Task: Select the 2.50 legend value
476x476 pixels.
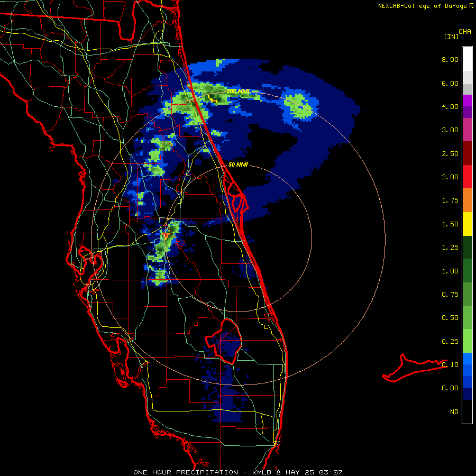Action: [x=450, y=153]
